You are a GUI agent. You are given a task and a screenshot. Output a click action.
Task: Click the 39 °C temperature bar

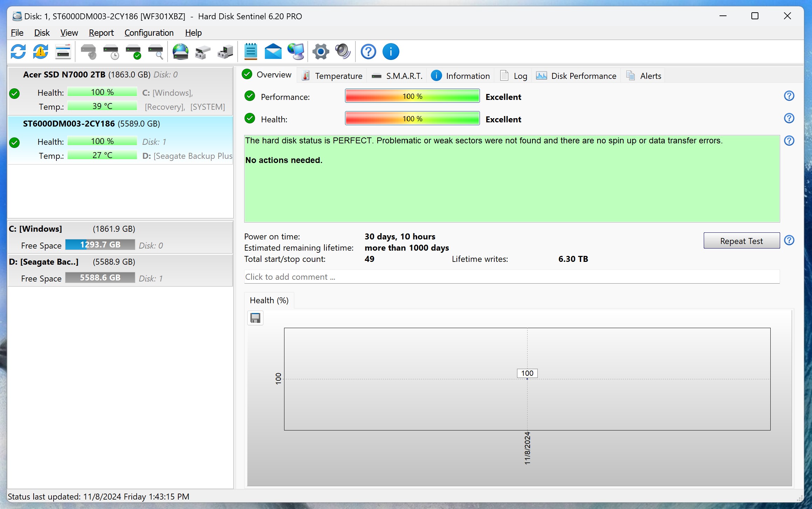tap(102, 106)
